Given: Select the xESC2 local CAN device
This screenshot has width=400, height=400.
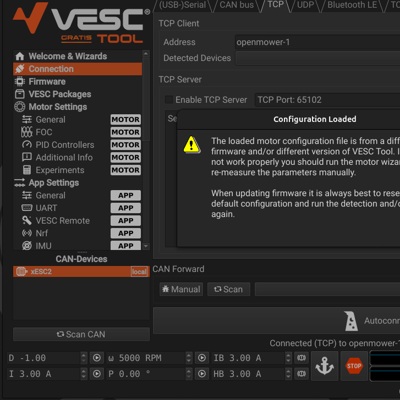Looking at the screenshot, I should [81, 272].
